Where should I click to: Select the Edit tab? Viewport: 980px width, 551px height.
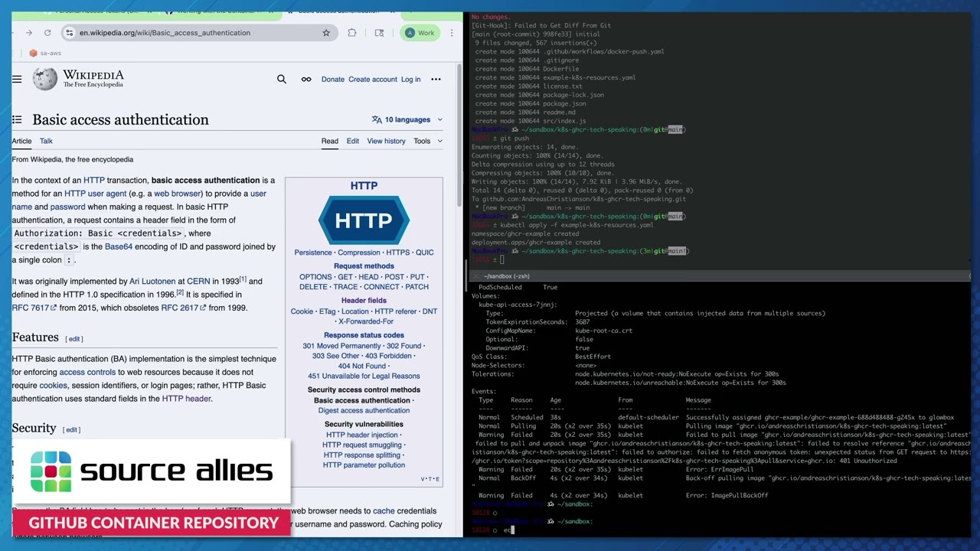tap(353, 141)
